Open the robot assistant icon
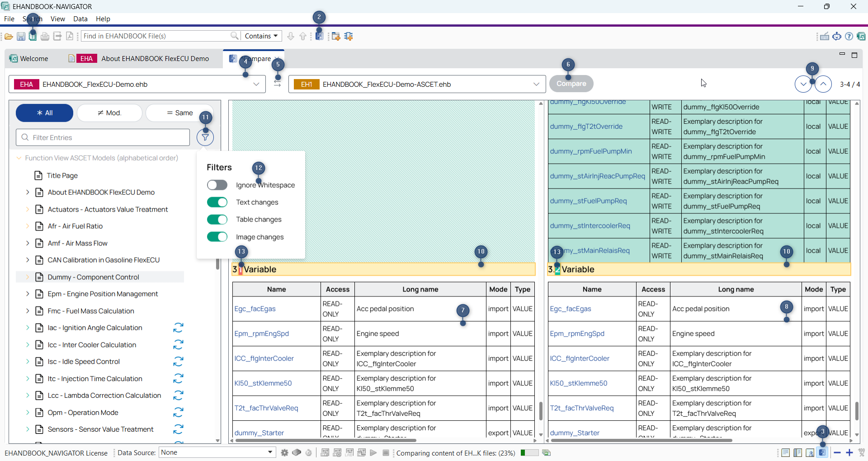The image size is (868, 461). (x=837, y=36)
